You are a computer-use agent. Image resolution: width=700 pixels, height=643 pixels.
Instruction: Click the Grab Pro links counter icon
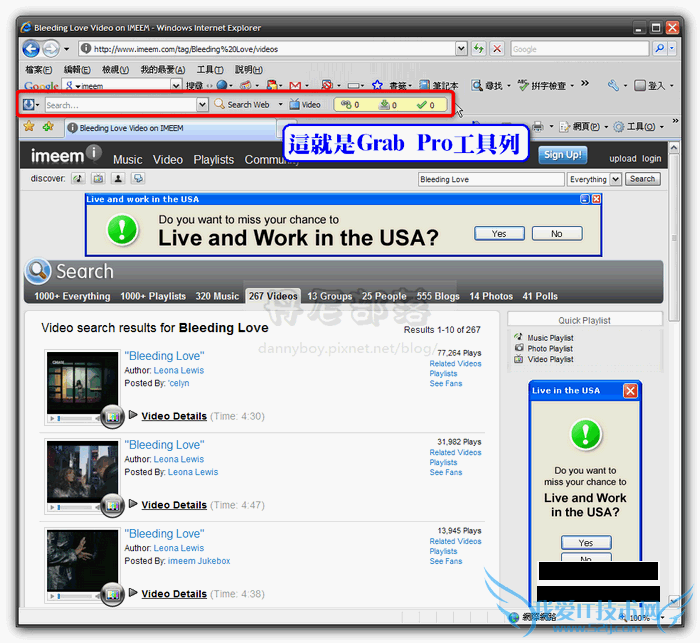click(x=346, y=104)
